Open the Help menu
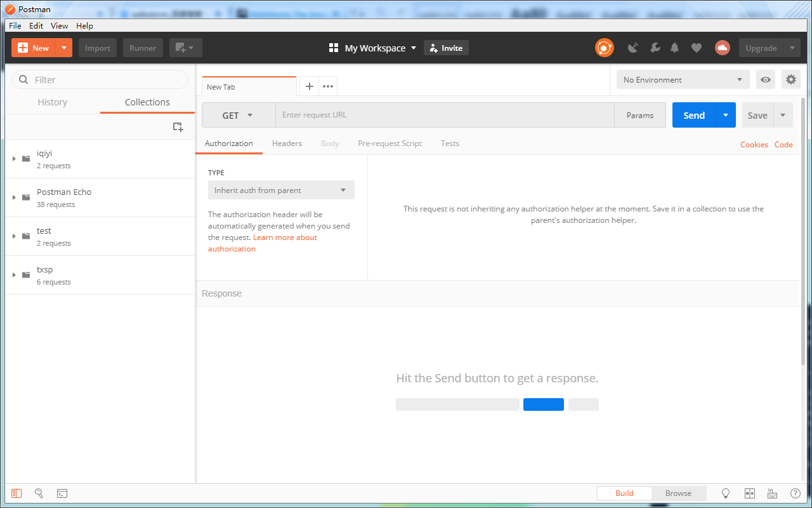 coord(84,25)
